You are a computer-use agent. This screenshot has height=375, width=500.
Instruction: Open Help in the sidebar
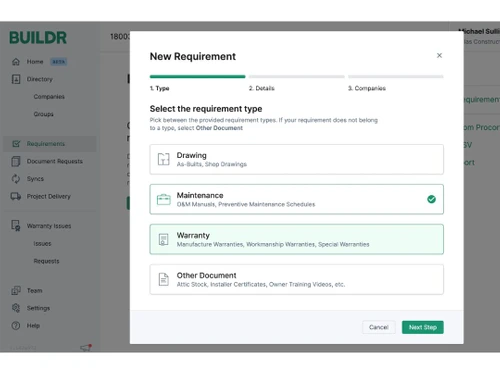tap(33, 325)
